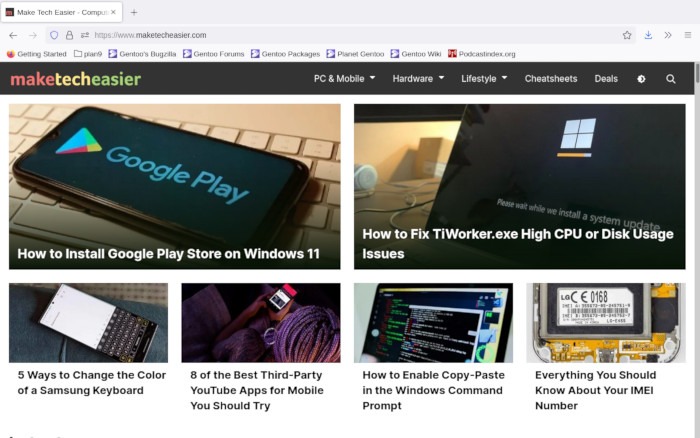Select Deals in the navigation bar
The width and height of the screenshot is (700, 438).
point(606,79)
